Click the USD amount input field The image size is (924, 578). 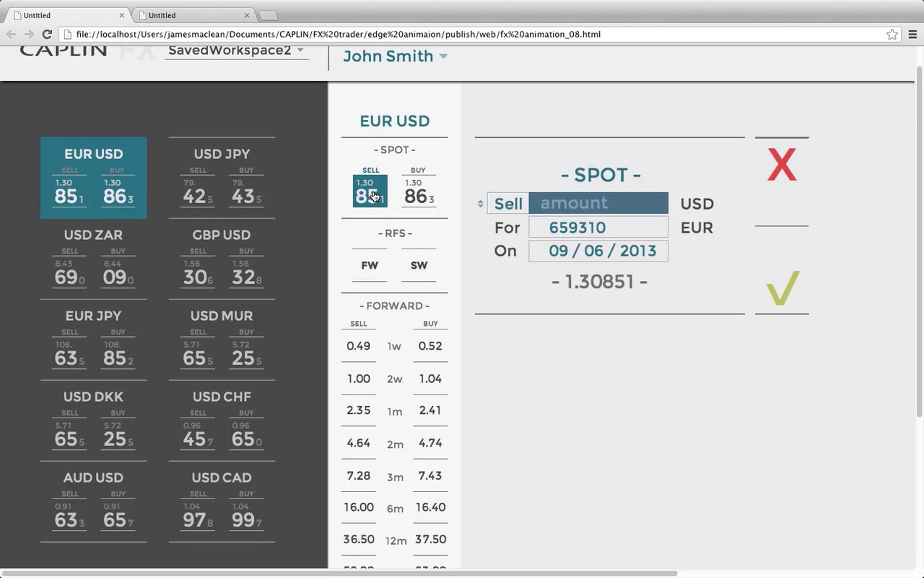click(x=598, y=203)
